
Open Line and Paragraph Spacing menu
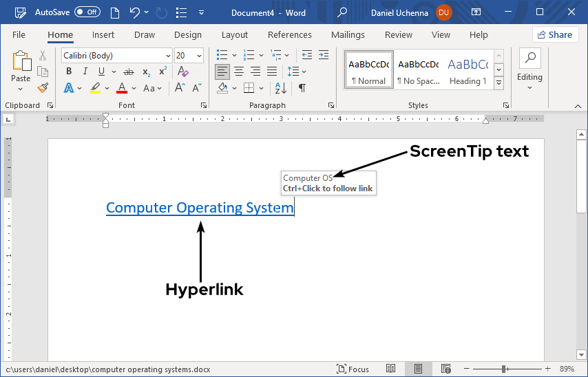296,71
